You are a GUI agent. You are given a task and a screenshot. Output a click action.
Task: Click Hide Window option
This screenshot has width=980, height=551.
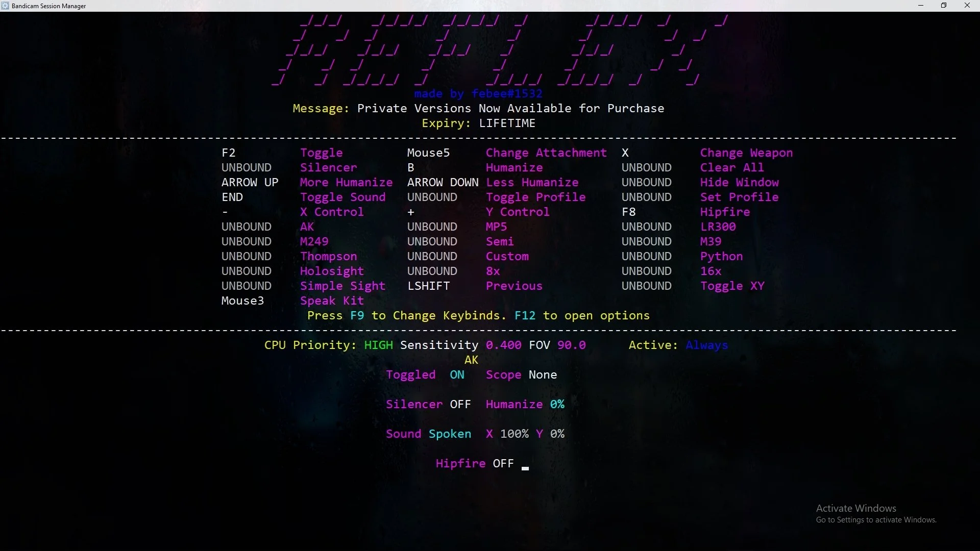[740, 182]
